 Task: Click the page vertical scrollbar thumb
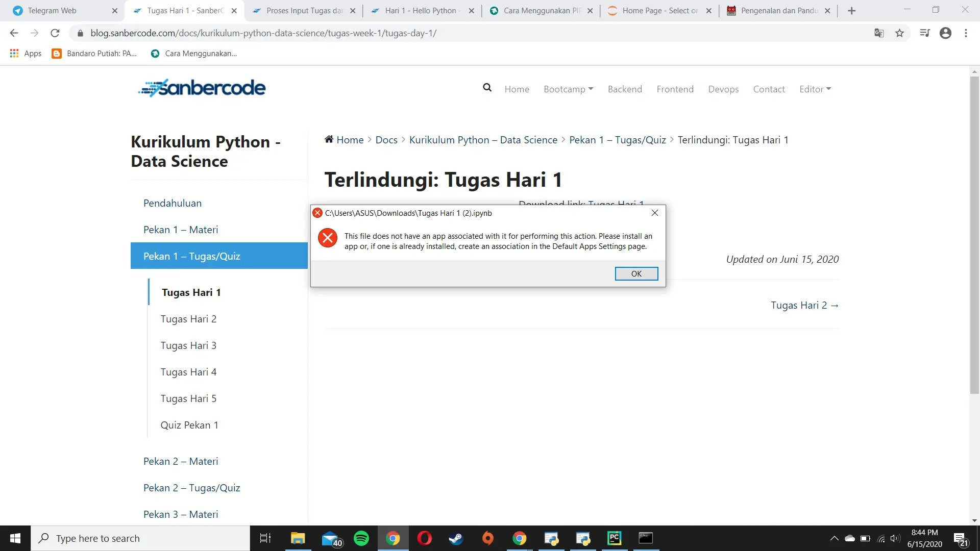click(x=974, y=235)
